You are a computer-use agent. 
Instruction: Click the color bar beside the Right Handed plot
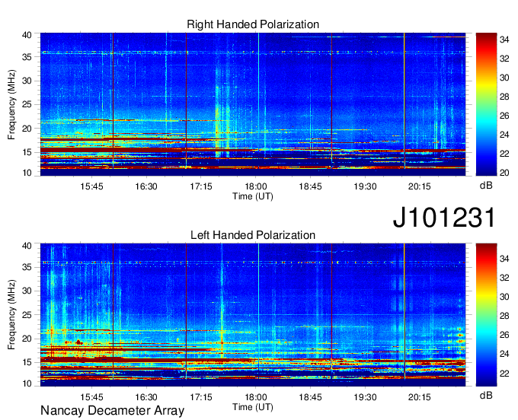486,104
